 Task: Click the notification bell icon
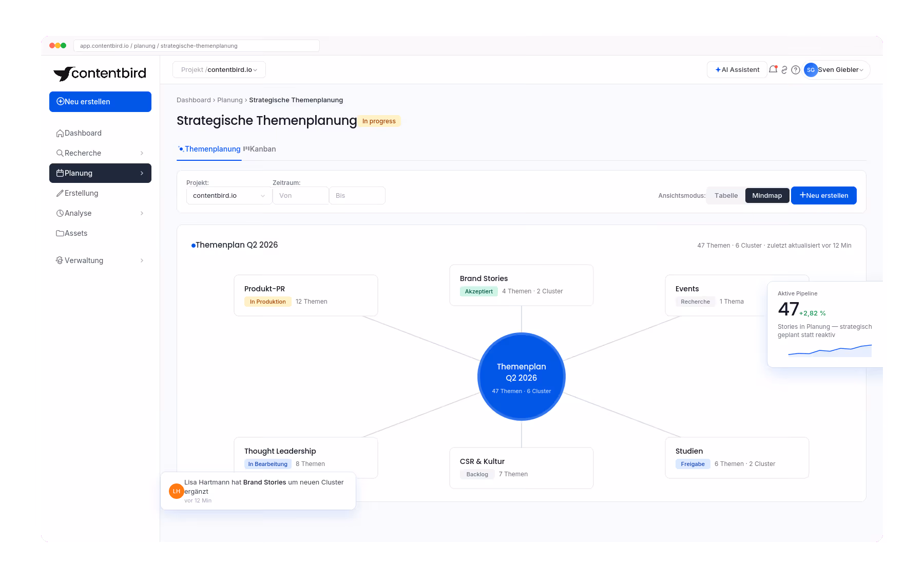(x=773, y=70)
